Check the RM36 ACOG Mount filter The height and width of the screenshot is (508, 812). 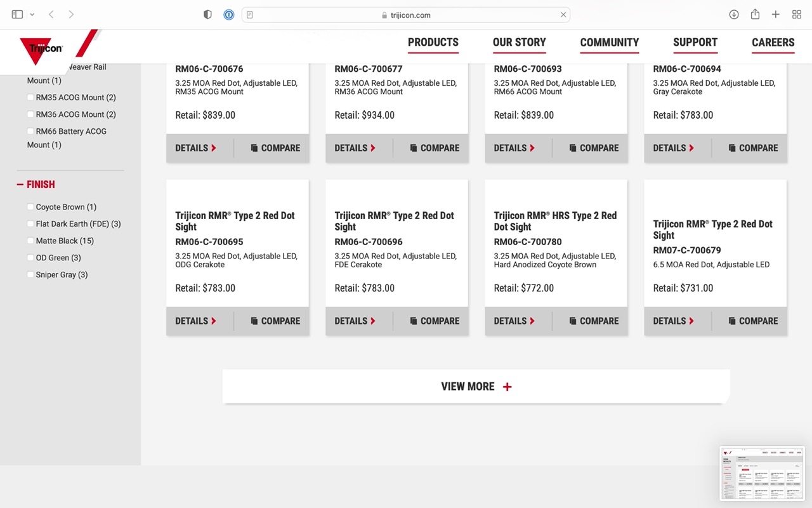30,114
